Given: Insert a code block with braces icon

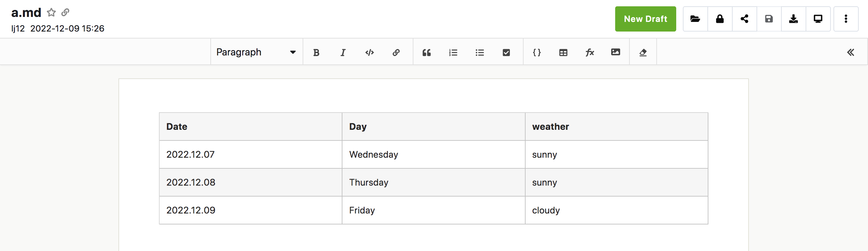Looking at the screenshot, I should pos(537,53).
